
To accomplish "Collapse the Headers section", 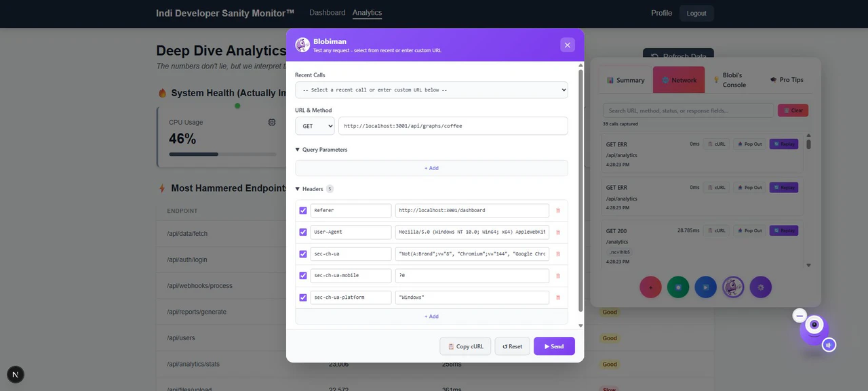I will click(x=314, y=189).
